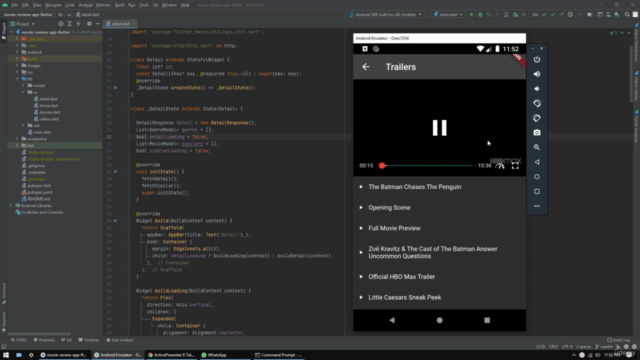Expand the images folder
Screen dimensions: 640x360
(17, 65)
